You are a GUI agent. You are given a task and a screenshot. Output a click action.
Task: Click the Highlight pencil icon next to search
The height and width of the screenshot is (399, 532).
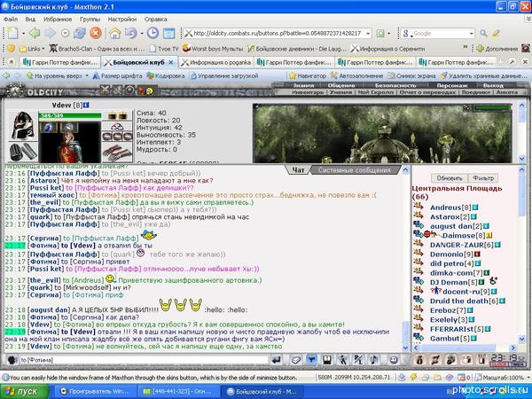tap(496, 34)
